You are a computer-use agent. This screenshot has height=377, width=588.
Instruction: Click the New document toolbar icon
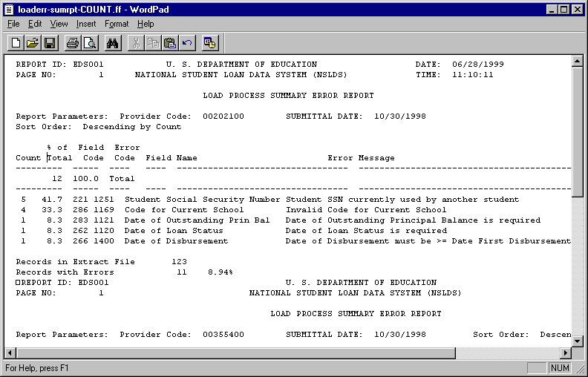(x=16, y=43)
